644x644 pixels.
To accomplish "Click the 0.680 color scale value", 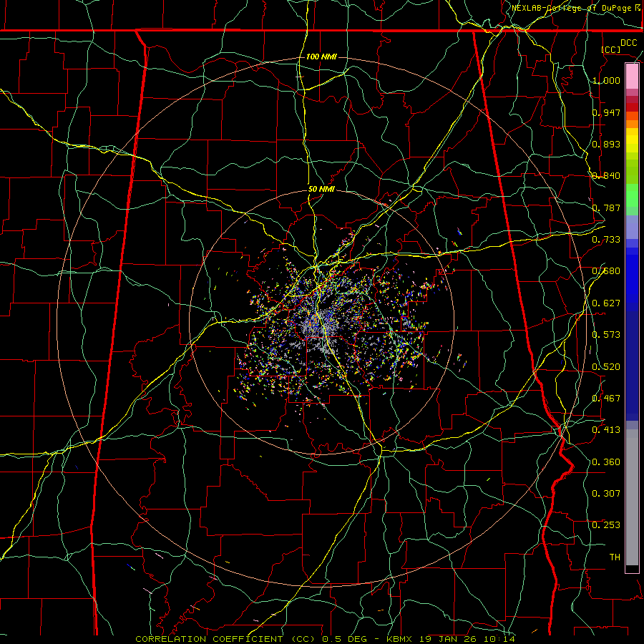I will point(606,271).
